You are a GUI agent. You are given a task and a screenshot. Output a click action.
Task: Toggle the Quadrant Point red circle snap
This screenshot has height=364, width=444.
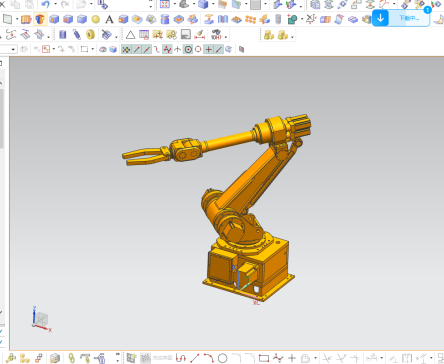[198, 49]
